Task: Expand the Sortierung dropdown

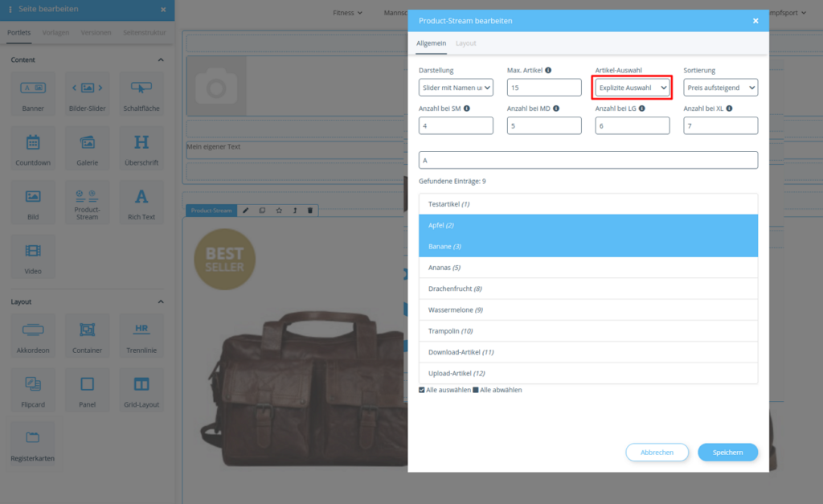Action: [x=720, y=88]
